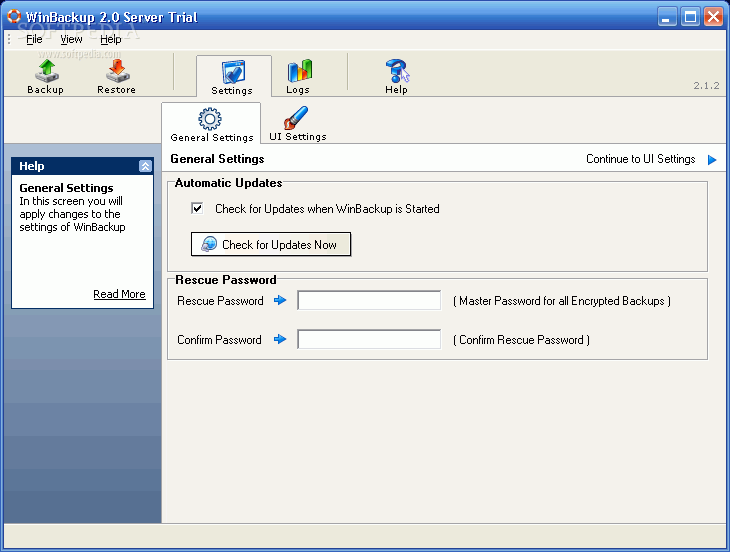Click the Help panel header title
Image resolution: width=730 pixels, height=552 pixels.
pos(32,166)
